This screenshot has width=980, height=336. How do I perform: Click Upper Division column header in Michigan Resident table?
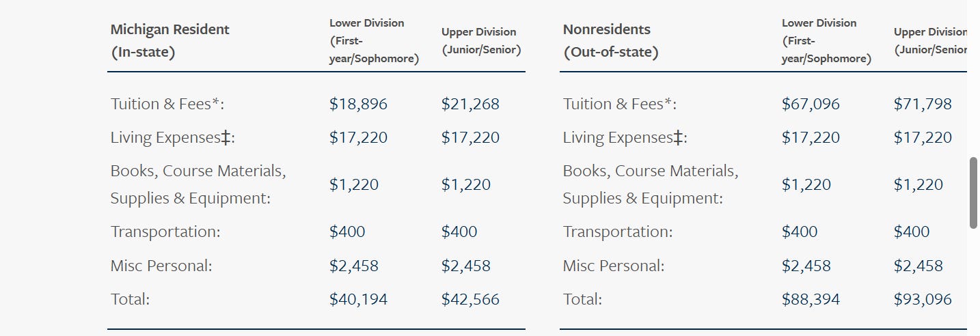[481, 41]
